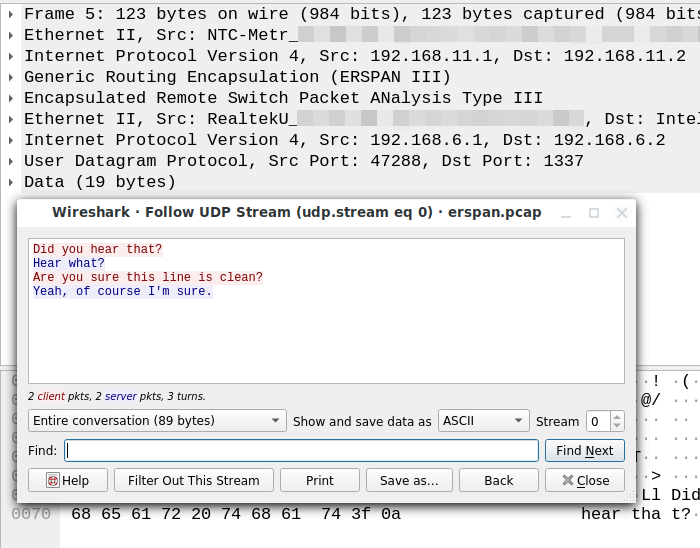This screenshot has height=548, width=700.
Task: Click Filter Out This Stream
Action: tap(193, 480)
